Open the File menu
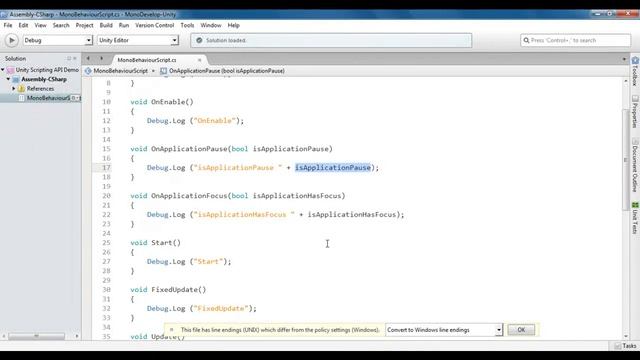The image size is (640, 360). coord(8,25)
